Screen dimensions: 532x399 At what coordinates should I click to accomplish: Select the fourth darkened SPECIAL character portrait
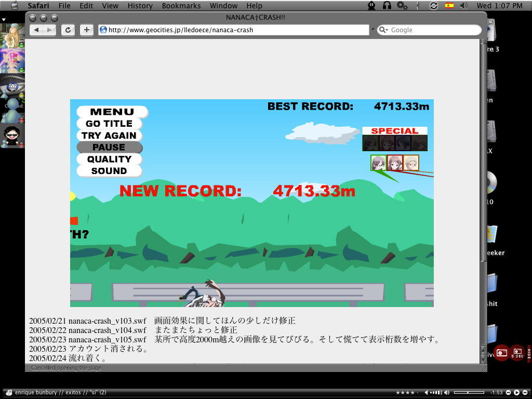(x=419, y=143)
